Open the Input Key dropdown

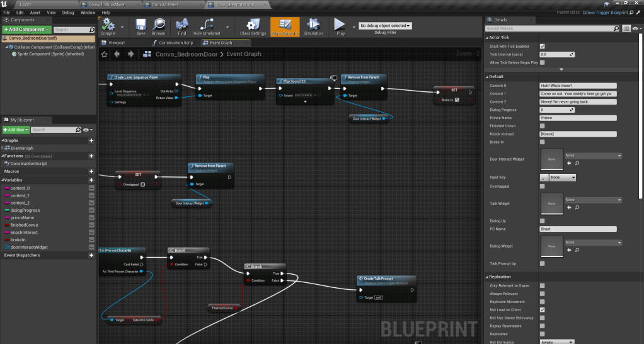pyautogui.click(x=563, y=178)
